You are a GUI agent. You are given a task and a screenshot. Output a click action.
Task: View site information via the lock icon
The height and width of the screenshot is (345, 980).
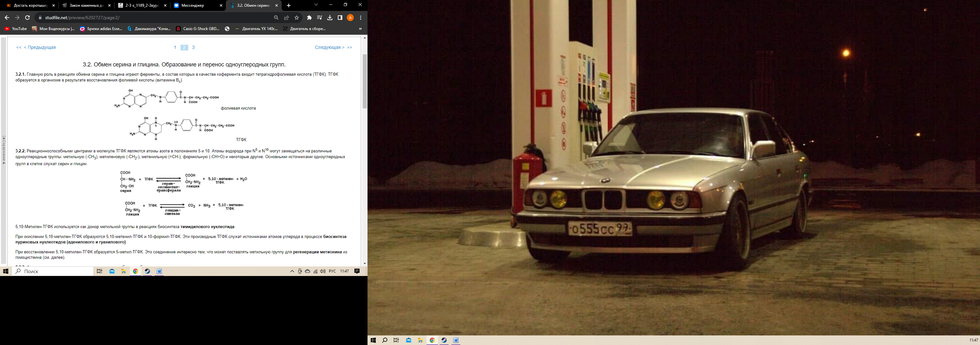40,18
